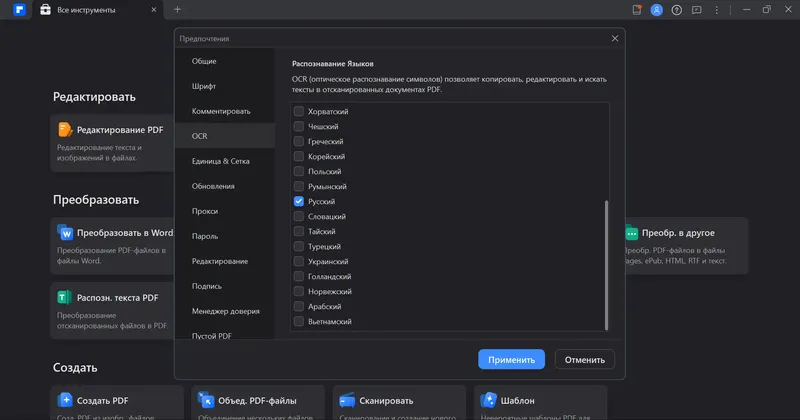Screen dimensions: 800x420
Task: Select the Редактирование preferences section
Action: click(x=224, y=261)
